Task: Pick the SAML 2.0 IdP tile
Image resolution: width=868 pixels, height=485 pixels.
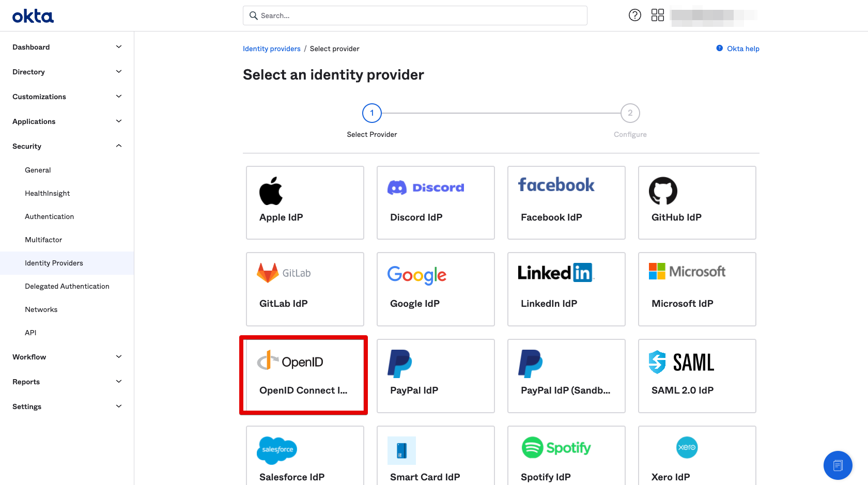Action: 696,376
